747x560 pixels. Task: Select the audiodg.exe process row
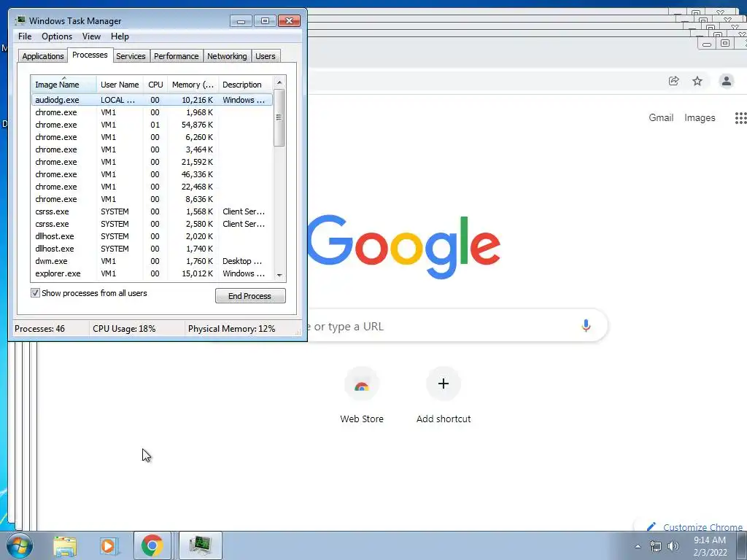tap(152, 100)
